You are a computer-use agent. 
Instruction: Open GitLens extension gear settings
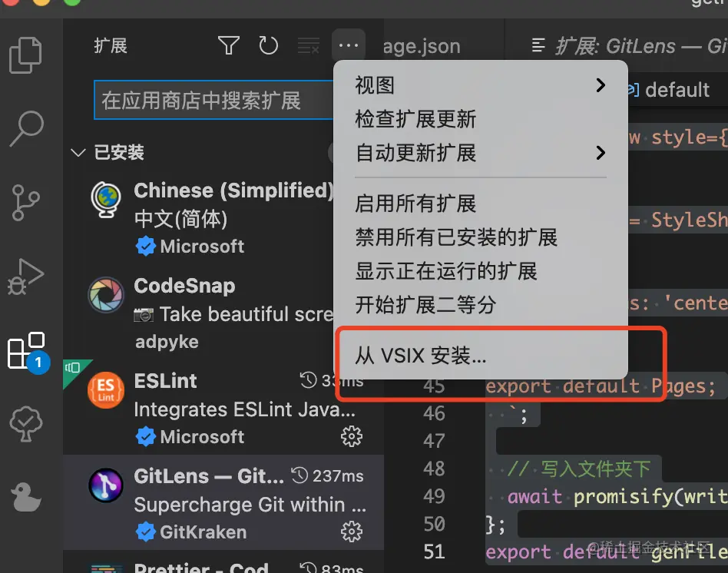[352, 532]
